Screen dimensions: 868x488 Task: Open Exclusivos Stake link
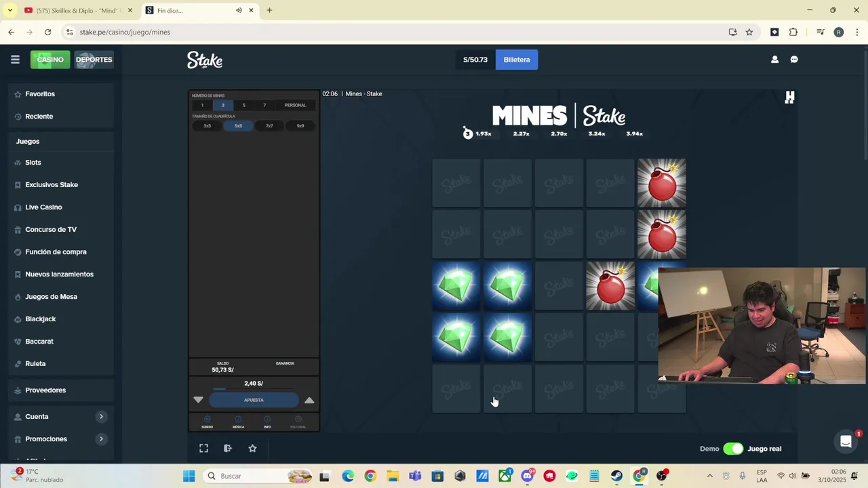point(52,185)
